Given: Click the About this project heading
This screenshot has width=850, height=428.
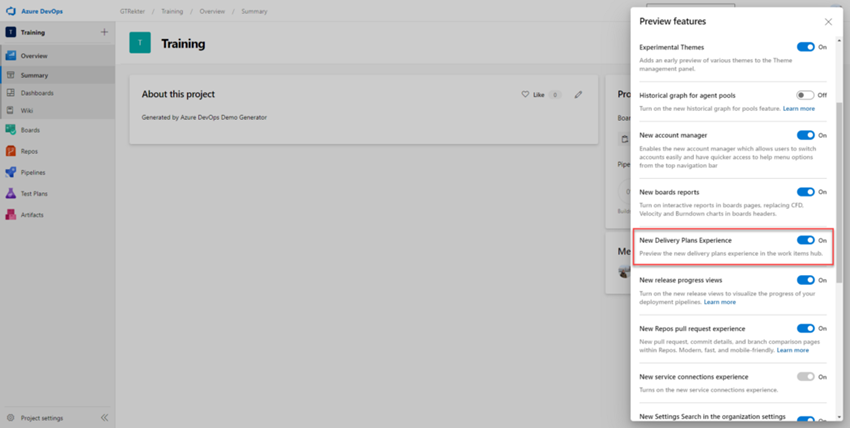Looking at the screenshot, I should tap(178, 94).
